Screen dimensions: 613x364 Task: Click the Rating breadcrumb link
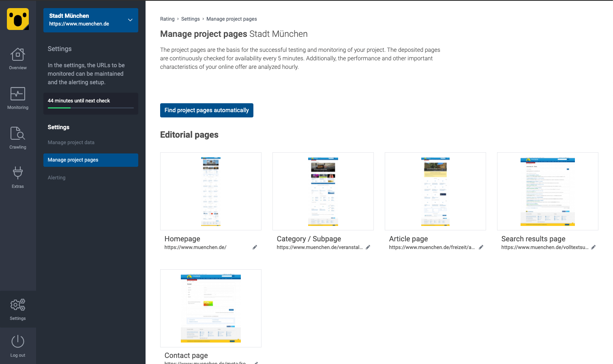(x=167, y=19)
